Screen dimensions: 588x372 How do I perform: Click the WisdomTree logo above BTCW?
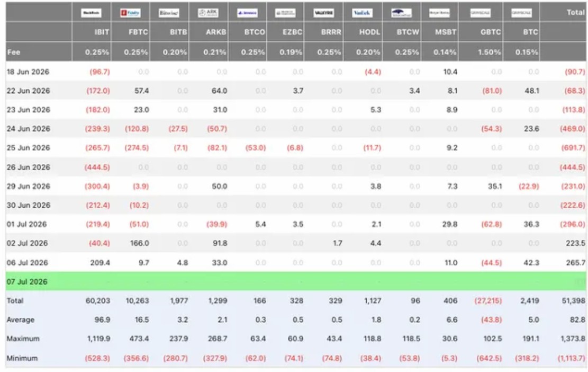pos(401,13)
